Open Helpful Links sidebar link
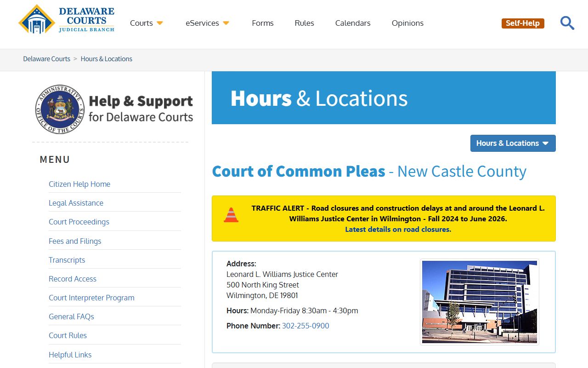Viewport: 588px width, 368px height. point(70,355)
